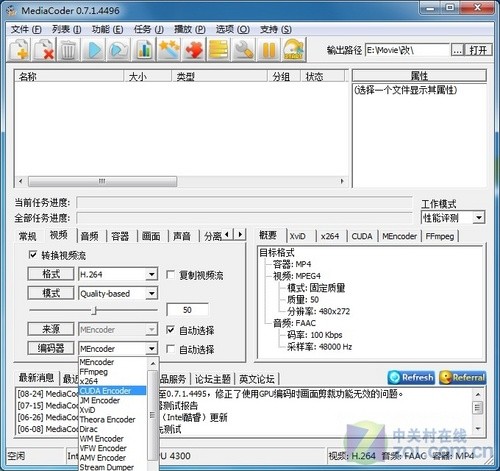Click the disc toolbar icon
Screen dimensions: 500x471
294,50
